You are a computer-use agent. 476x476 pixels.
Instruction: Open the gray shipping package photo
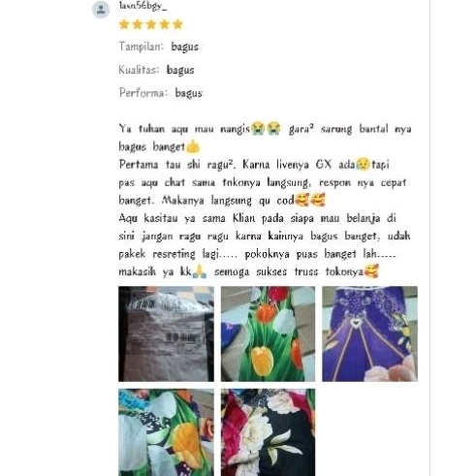click(166, 333)
